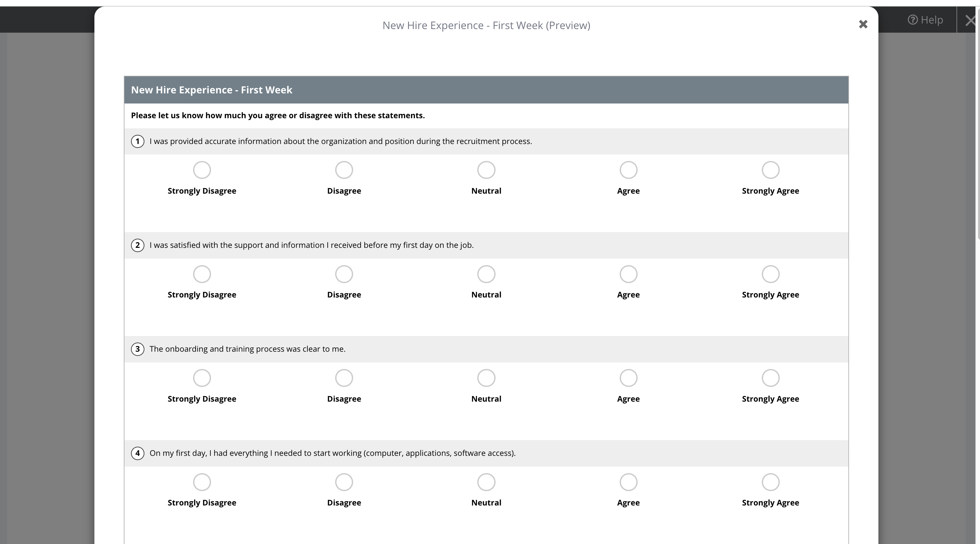This screenshot has width=980, height=544.
Task: Select Neutral for question 1
Action: point(486,170)
